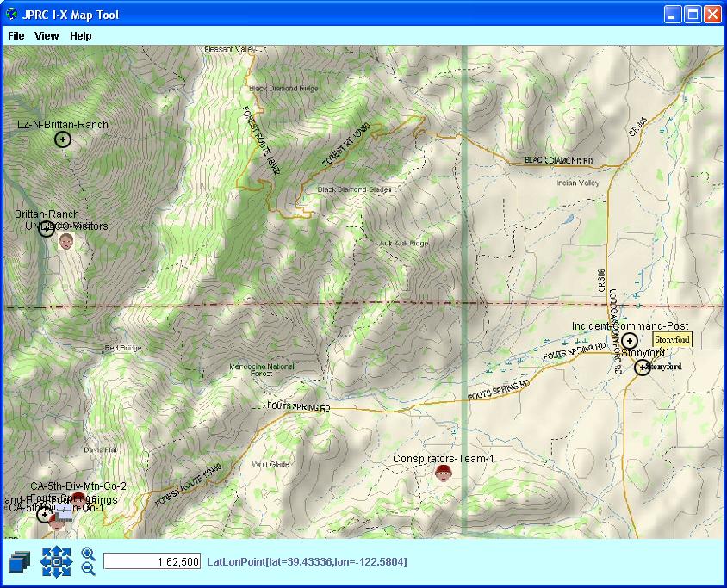
Task: Click the zoom in magnifier
Action: coord(88,554)
